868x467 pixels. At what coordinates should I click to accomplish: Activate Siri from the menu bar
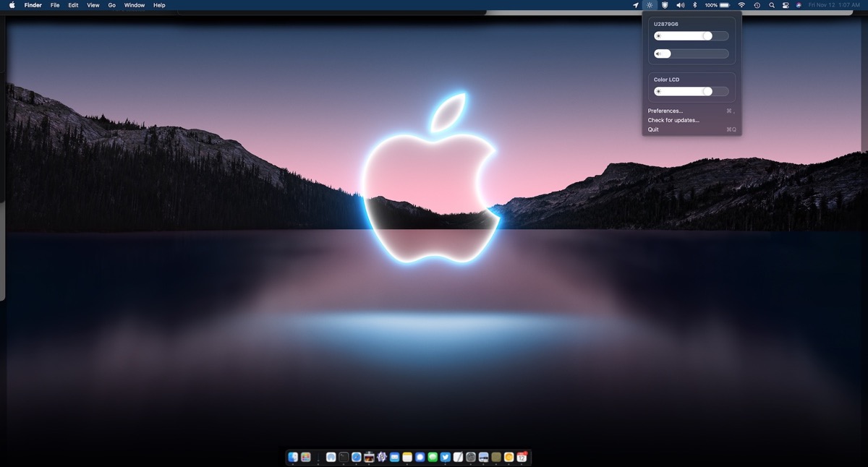799,5
